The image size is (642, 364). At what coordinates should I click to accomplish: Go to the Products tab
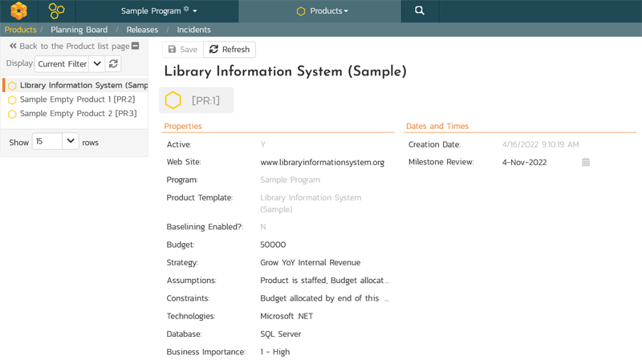coord(21,30)
